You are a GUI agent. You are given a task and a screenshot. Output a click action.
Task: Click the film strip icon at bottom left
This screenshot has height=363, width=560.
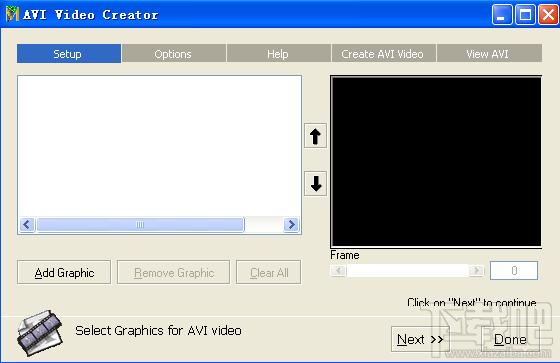pyautogui.click(x=40, y=333)
